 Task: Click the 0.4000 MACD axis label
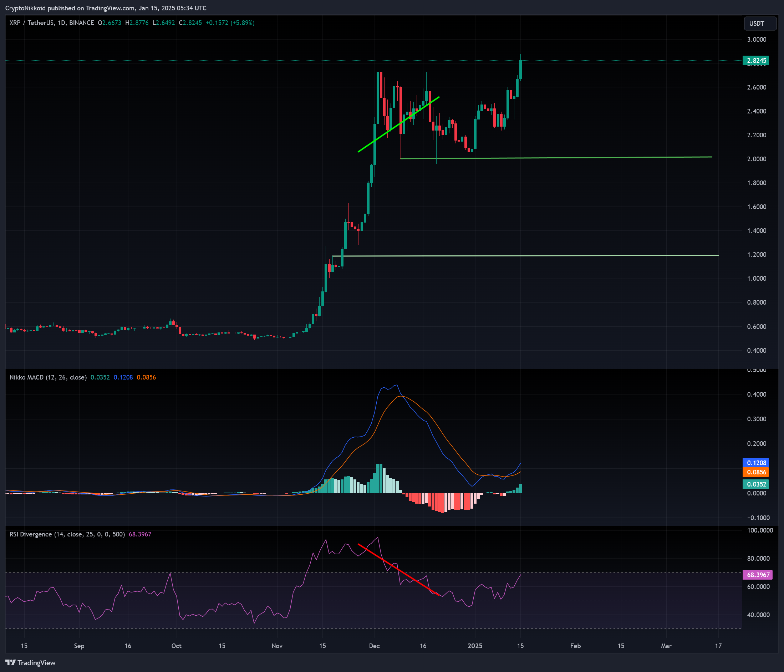click(757, 394)
